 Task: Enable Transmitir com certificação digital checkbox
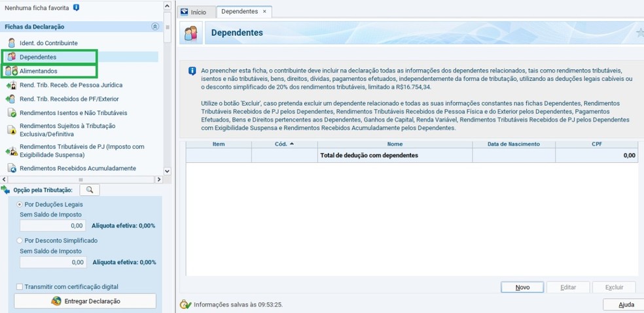[x=20, y=286]
